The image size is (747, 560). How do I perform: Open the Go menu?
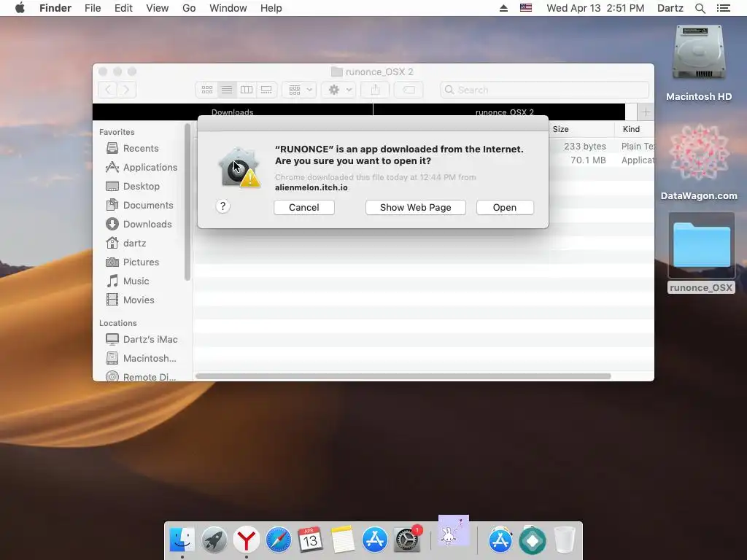pos(189,8)
